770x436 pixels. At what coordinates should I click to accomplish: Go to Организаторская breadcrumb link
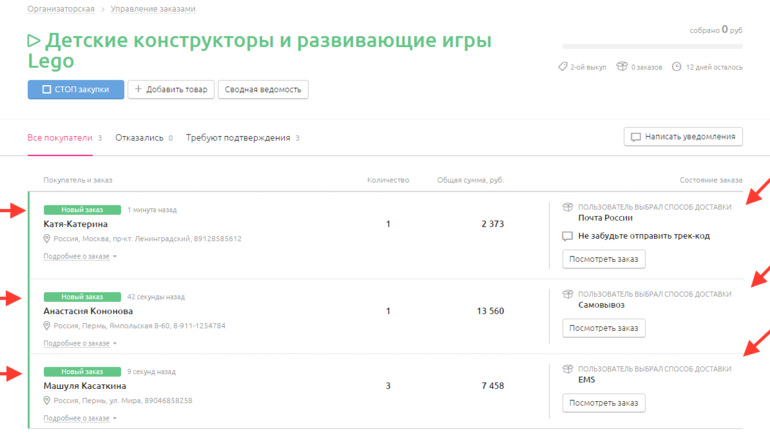pos(61,9)
